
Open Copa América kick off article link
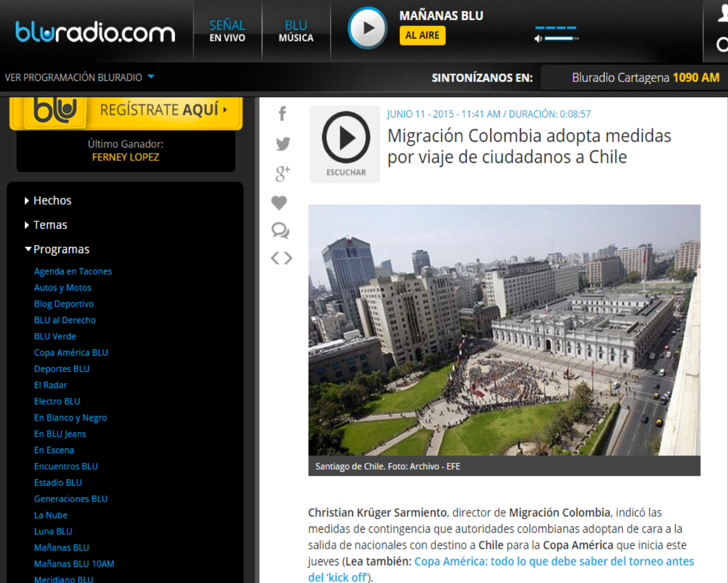click(501, 569)
